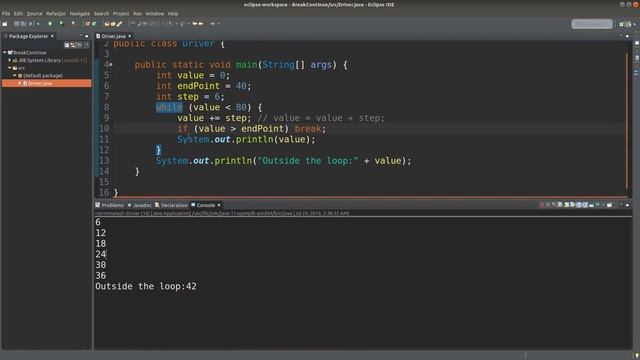Click the External Tools run icon
640x360 pixels.
(73, 24)
